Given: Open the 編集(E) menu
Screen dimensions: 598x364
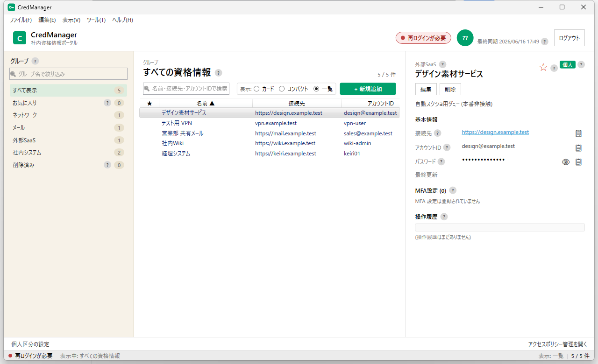Looking at the screenshot, I should point(47,20).
